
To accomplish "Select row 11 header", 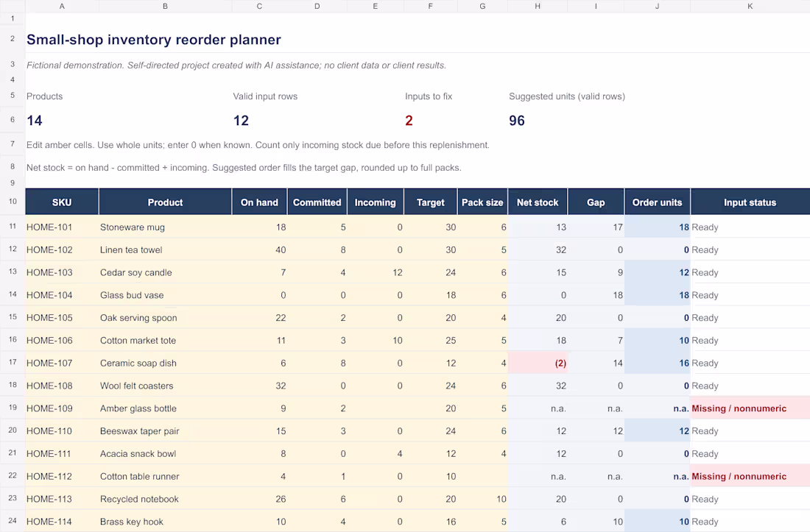I will coord(13,227).
